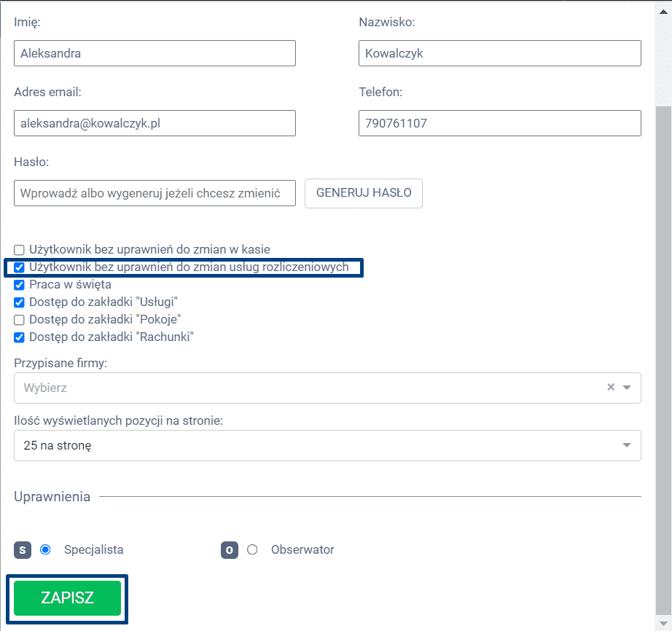Click the green ZAPISZ button
This screenshot has width=672, height=631.
(67, 598)
